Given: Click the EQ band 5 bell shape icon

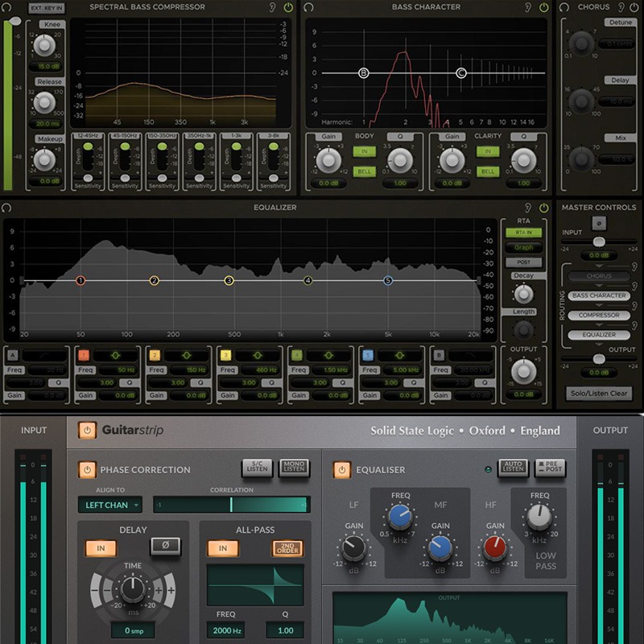Looking at the screenshot, I should point(399,355).
